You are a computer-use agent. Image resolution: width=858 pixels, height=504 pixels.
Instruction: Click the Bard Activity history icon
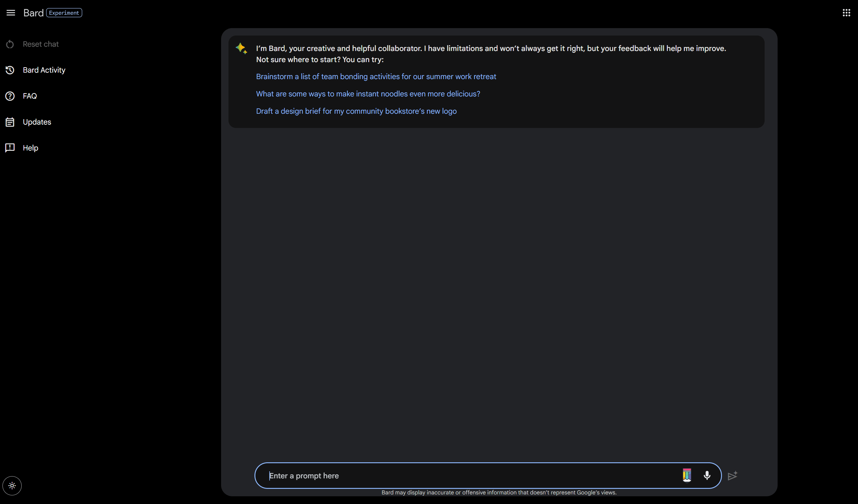pyautogui.click(x=10, y=70)
